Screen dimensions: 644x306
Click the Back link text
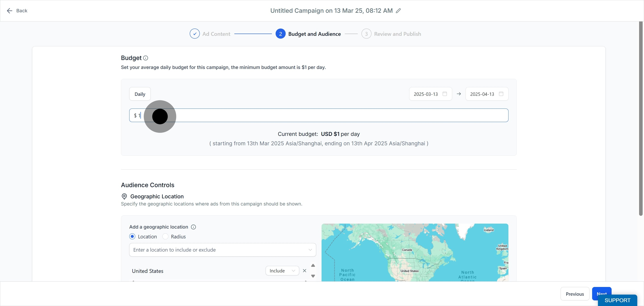point(22,11)
